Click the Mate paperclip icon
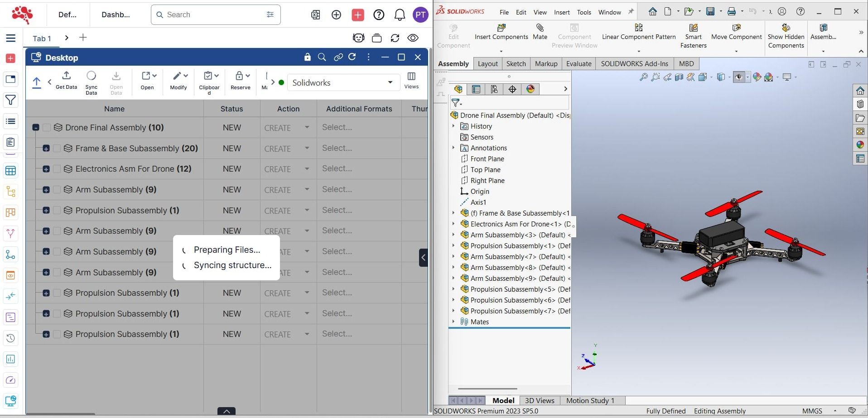The width and height of the screenshot is (868, 418). (540, 28)
